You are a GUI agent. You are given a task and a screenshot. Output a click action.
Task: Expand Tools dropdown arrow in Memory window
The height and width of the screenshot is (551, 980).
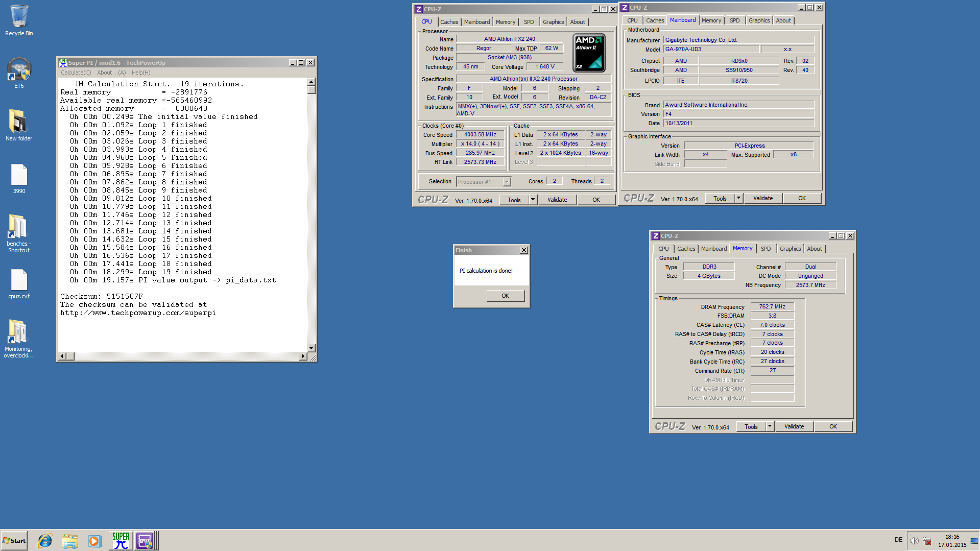[770, 426]
